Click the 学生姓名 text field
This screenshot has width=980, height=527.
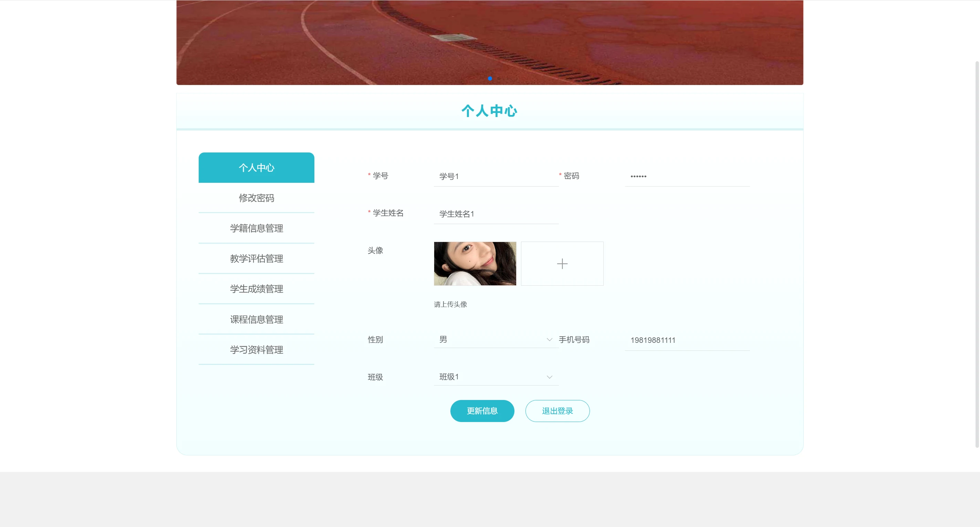496,214
